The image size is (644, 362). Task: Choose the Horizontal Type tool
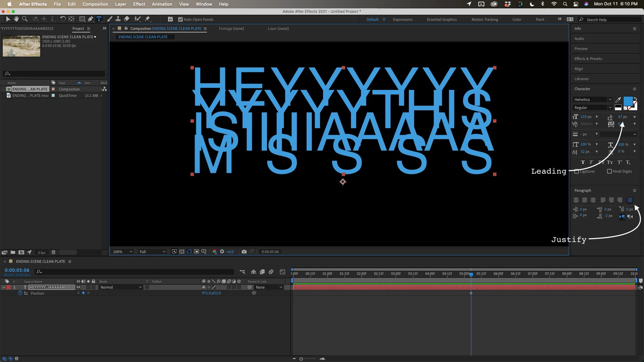pyautogui.click(x=99, y=19)
